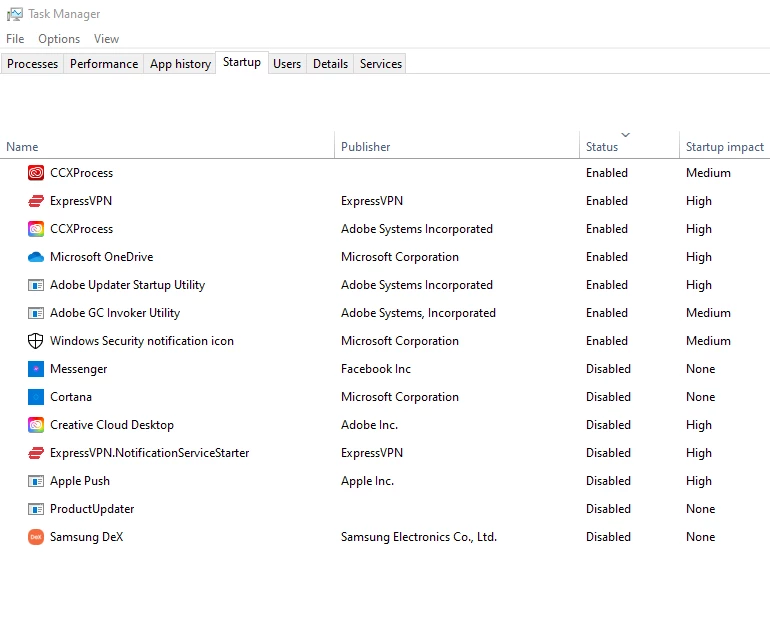
Task: Select the Apple Push entry name
Action: coord(80,481)
